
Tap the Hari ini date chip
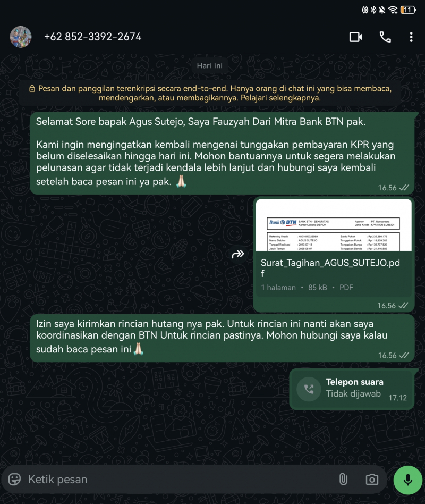click(209, 65)
